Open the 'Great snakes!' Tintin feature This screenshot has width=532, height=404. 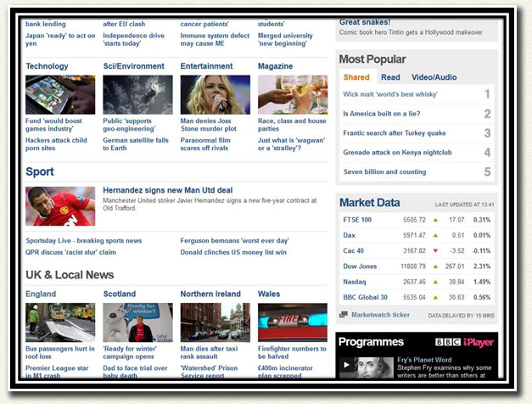(365, 22)
